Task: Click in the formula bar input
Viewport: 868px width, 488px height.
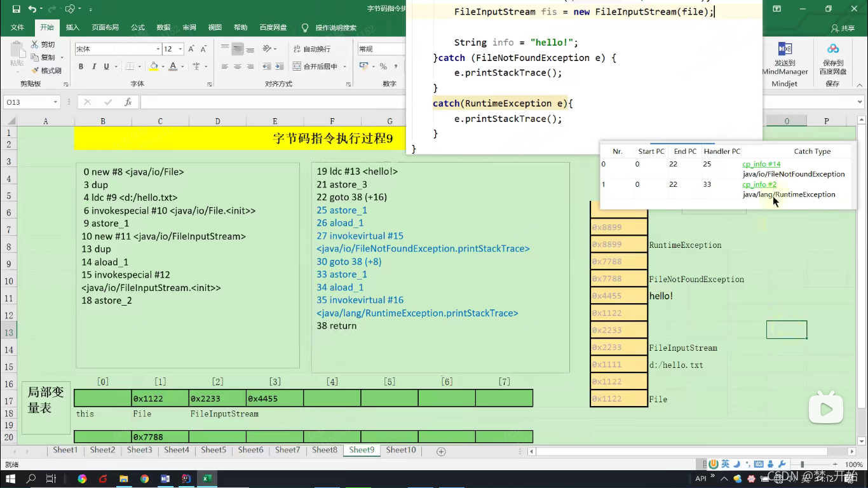Action: click(273, 102)
